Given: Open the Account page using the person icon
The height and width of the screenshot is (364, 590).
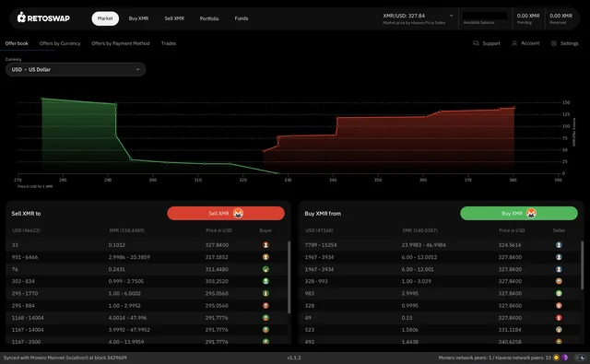Looking at the screenshot, I should click(514, 43).
